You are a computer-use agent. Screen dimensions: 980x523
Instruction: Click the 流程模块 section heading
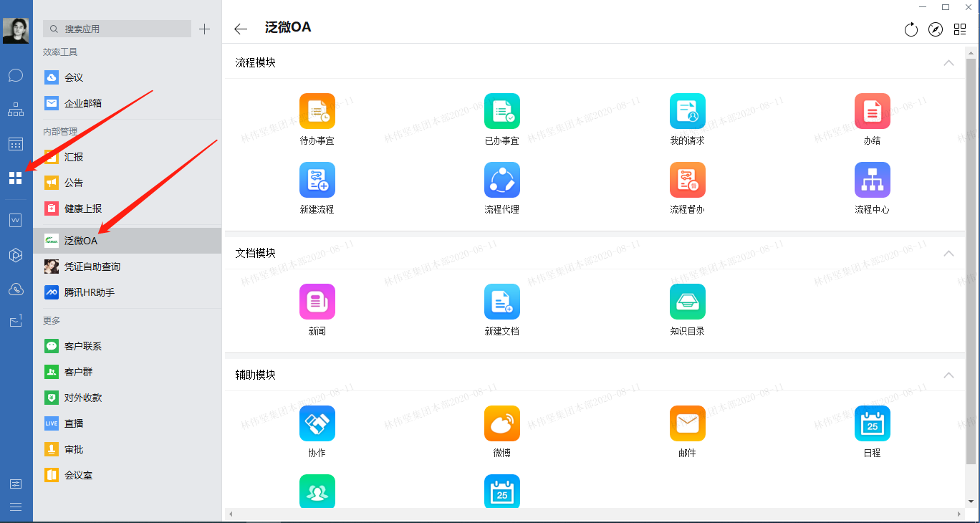point(255,63)
